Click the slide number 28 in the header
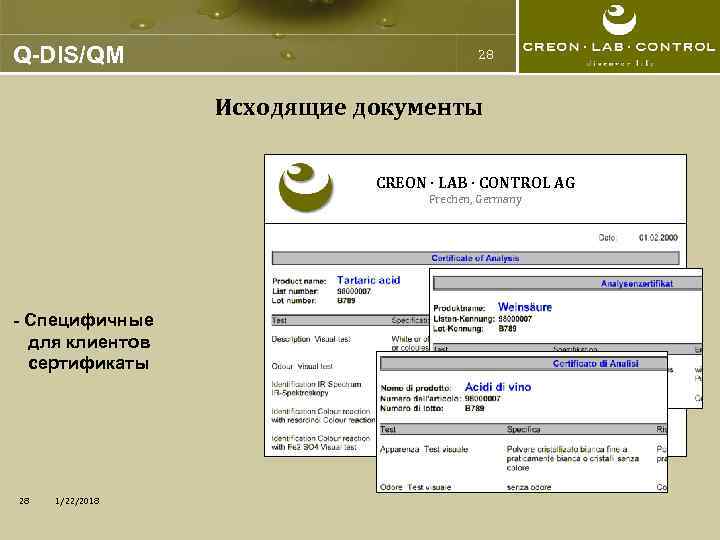The height and width of the screenshot is (540, 720). pos(486,55)
